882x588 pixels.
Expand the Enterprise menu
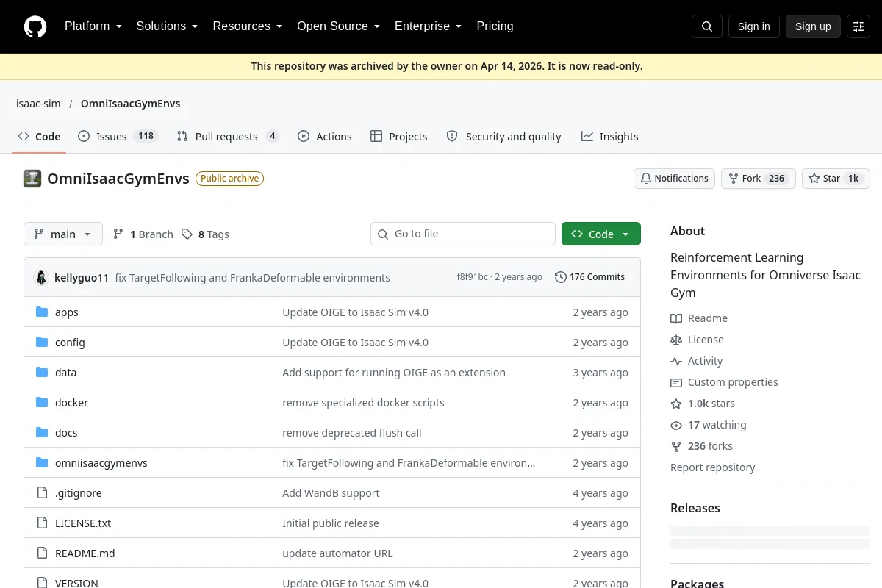coord(428,26)
